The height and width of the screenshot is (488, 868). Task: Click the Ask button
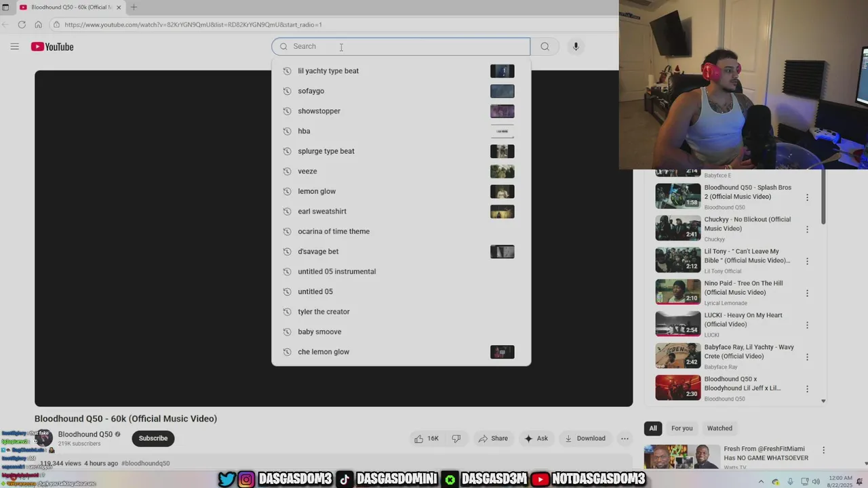coord(536,439)
